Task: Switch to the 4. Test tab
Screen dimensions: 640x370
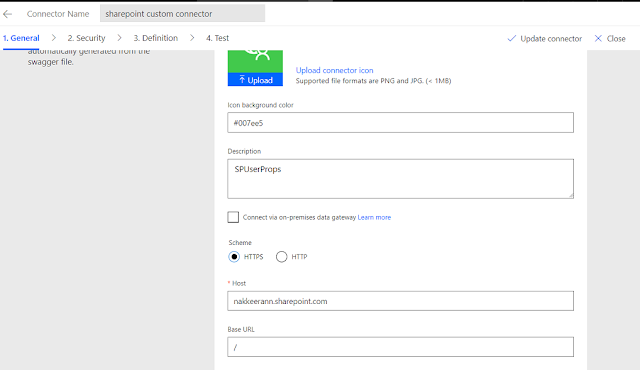Action: coord(217,38)
